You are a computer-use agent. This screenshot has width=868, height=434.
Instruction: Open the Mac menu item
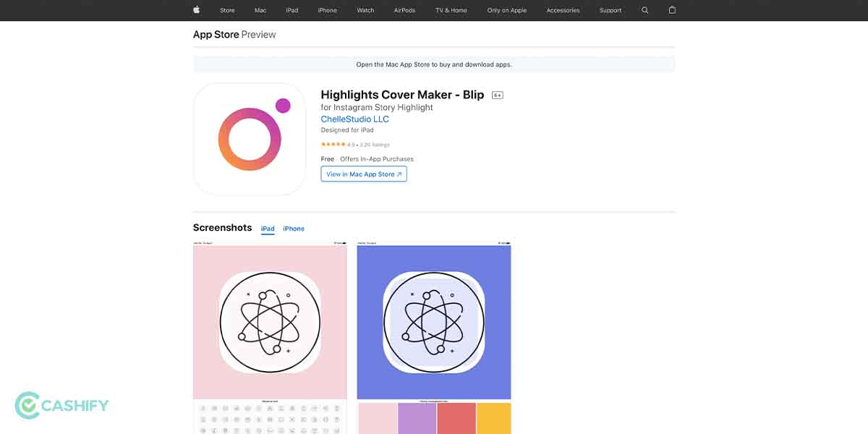tap(260, 10)
